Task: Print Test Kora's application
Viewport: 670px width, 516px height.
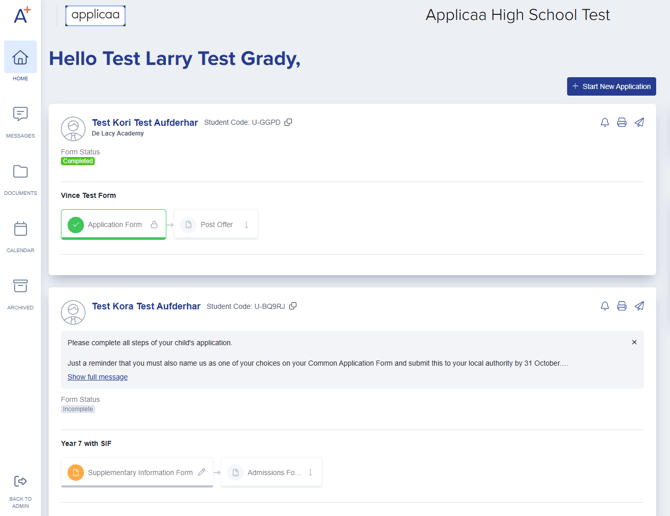Action: coord(621,307)
